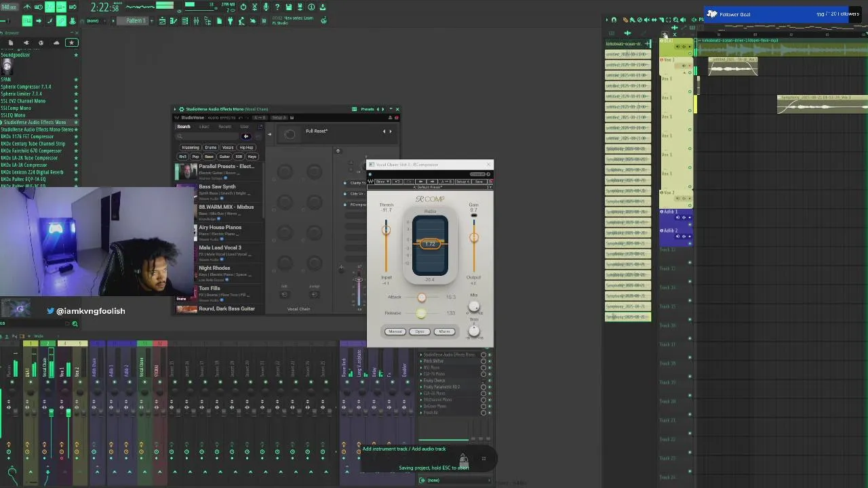
Task: Click the playlist audio waveform icon
Action: pos(628,33)
